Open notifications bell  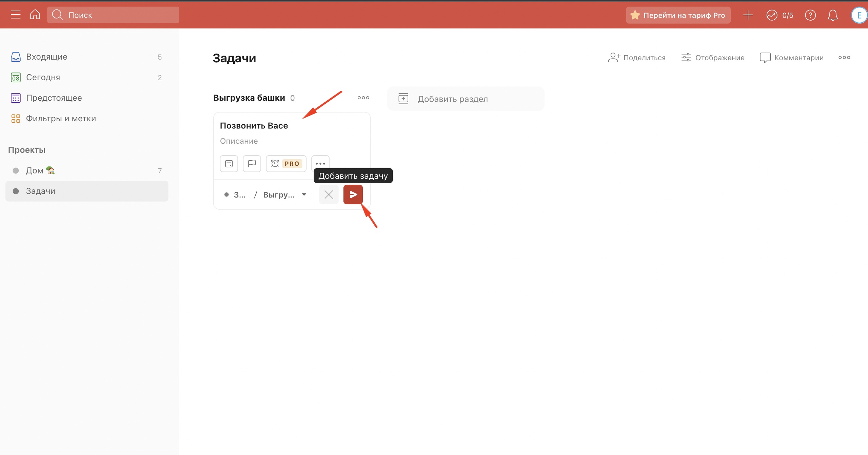pyautogui.click(x=833, y=15)
